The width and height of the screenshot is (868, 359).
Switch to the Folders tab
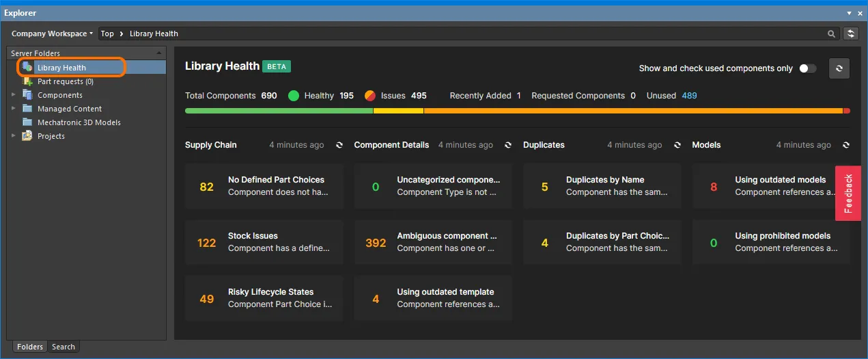(30, 347)
